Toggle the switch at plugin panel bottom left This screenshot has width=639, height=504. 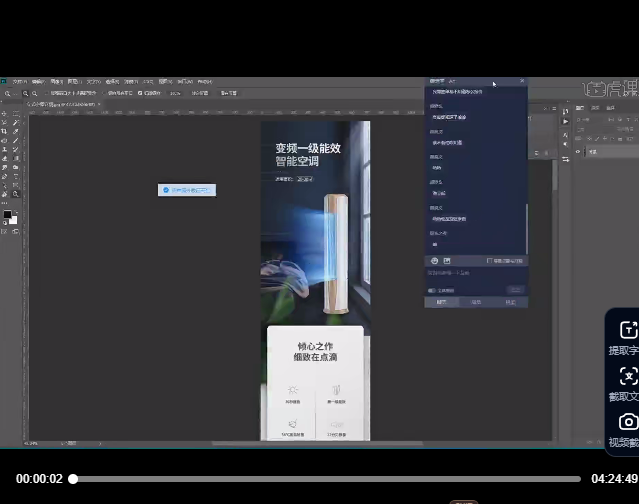431,290
